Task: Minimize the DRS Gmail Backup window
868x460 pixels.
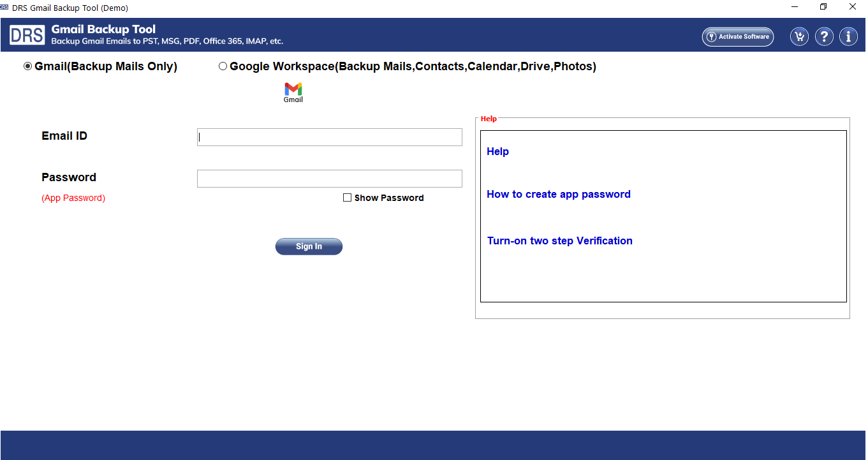Action: (x=795, y=8)
